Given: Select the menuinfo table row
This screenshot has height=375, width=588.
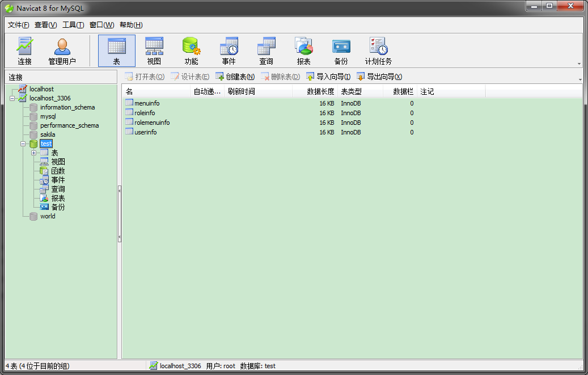Looking at the screenshot, I should (147, 103).
